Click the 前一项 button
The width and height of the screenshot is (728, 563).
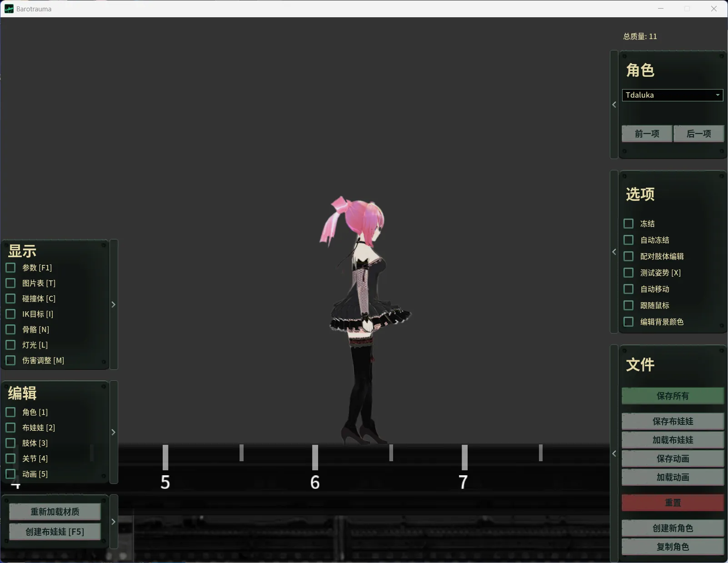tap(647, 134)
